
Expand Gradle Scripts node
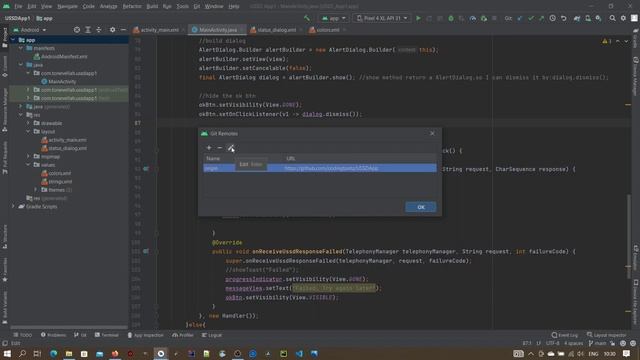coord(13,207)
